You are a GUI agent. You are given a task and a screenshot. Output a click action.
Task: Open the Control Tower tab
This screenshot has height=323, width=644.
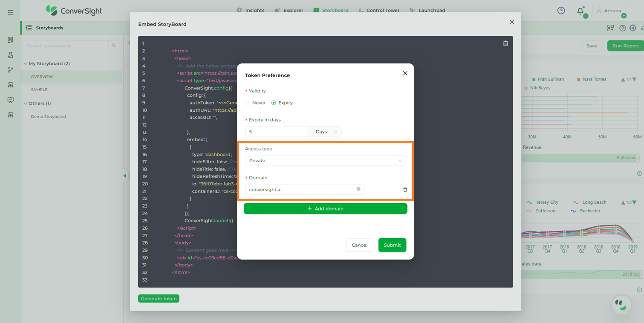379,10
